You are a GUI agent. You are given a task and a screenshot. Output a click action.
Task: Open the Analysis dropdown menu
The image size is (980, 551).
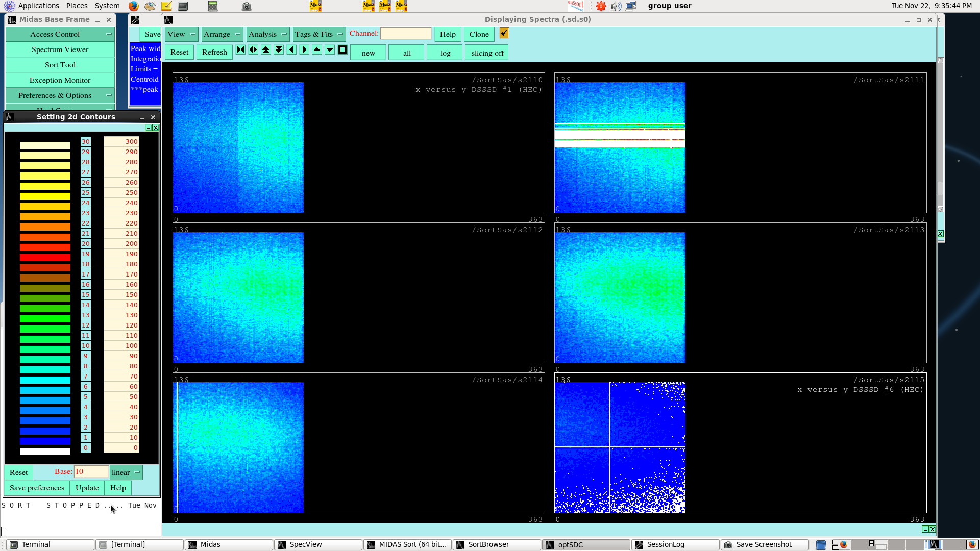[268, 34]
